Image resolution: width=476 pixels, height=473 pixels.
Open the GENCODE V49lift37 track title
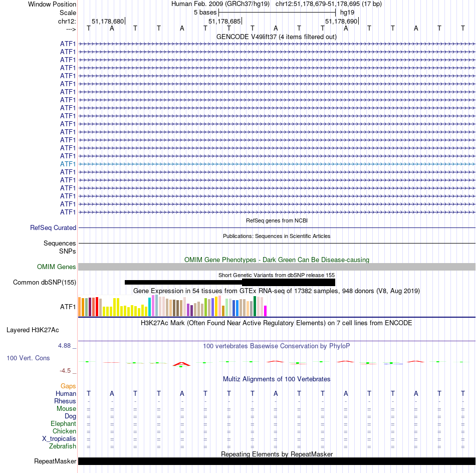tap(276, 37)
